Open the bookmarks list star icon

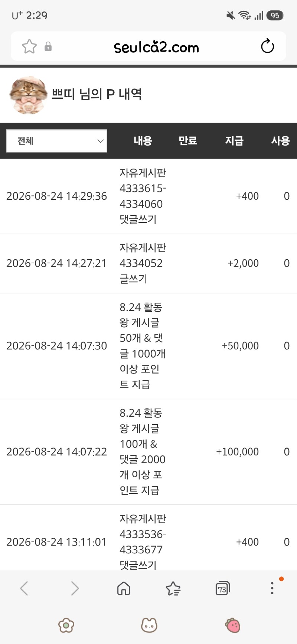point(173,588)
